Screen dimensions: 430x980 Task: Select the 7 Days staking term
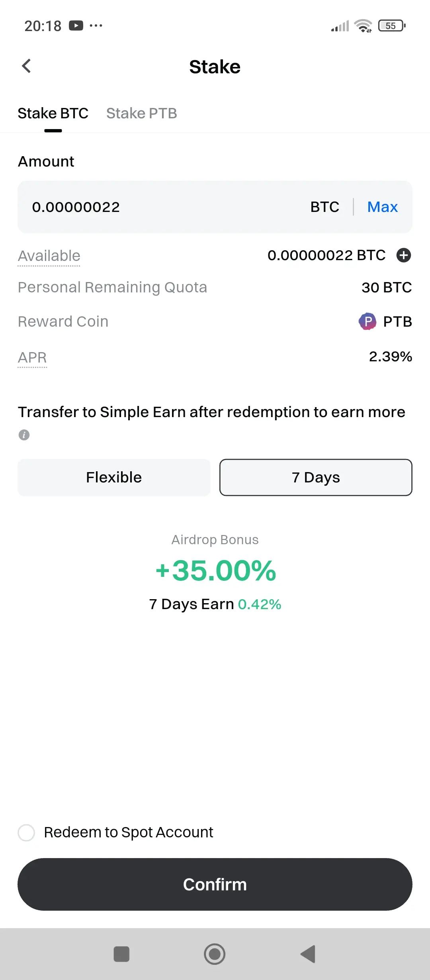click(316, 477)
